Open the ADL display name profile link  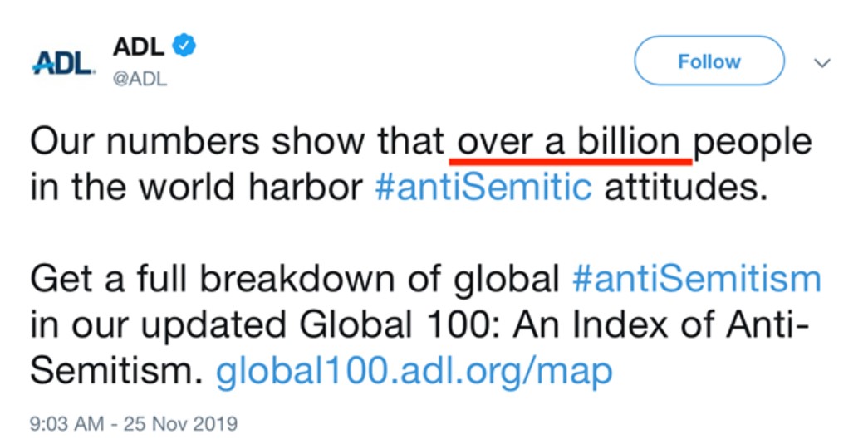click(137, 47)
